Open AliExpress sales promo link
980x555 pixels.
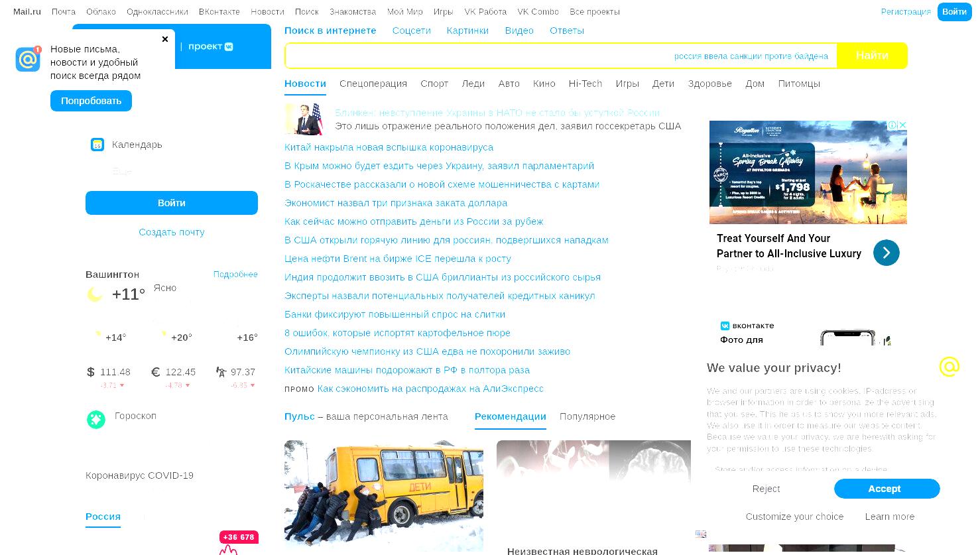430,389
